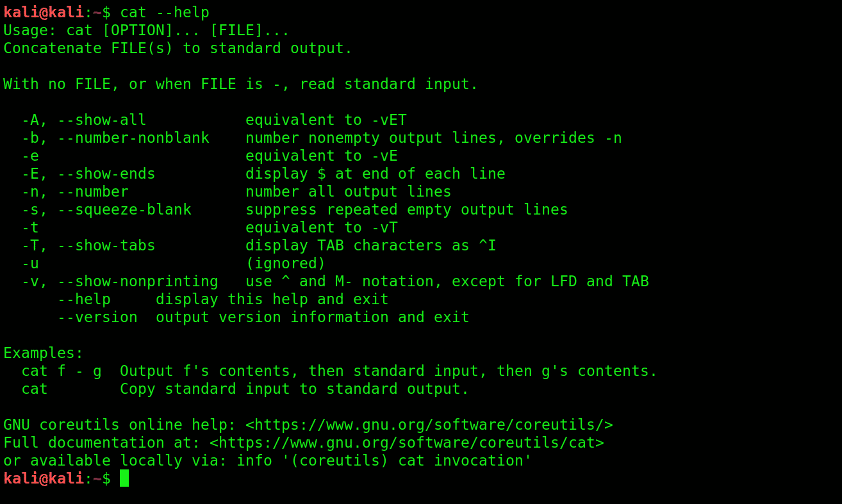
Task: Open the full documentation cat URL
Action: click(406, 443)
